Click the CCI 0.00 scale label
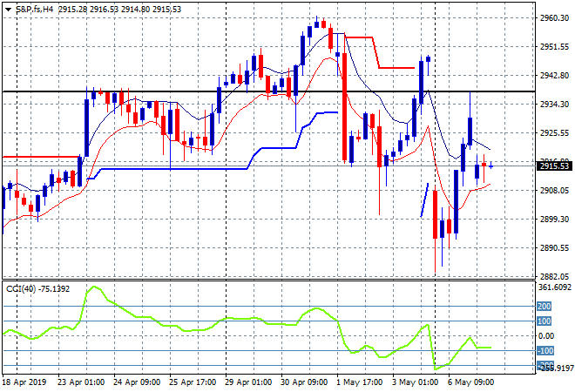Screen dimensions: 575x392 coord(546,336)
